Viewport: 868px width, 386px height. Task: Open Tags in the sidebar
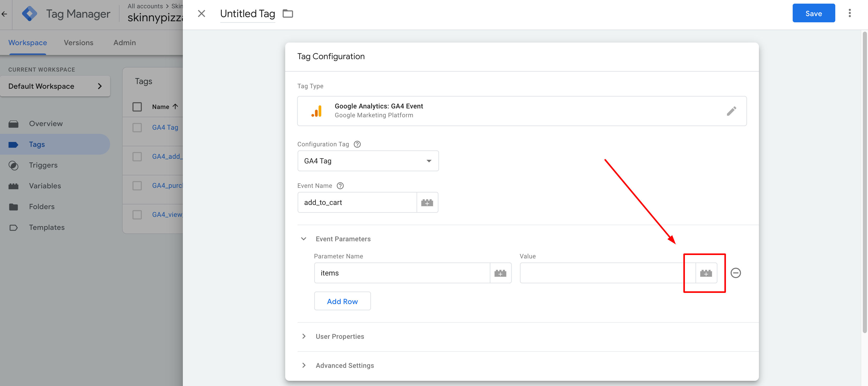pyautogui.click(x=55, y=144)
